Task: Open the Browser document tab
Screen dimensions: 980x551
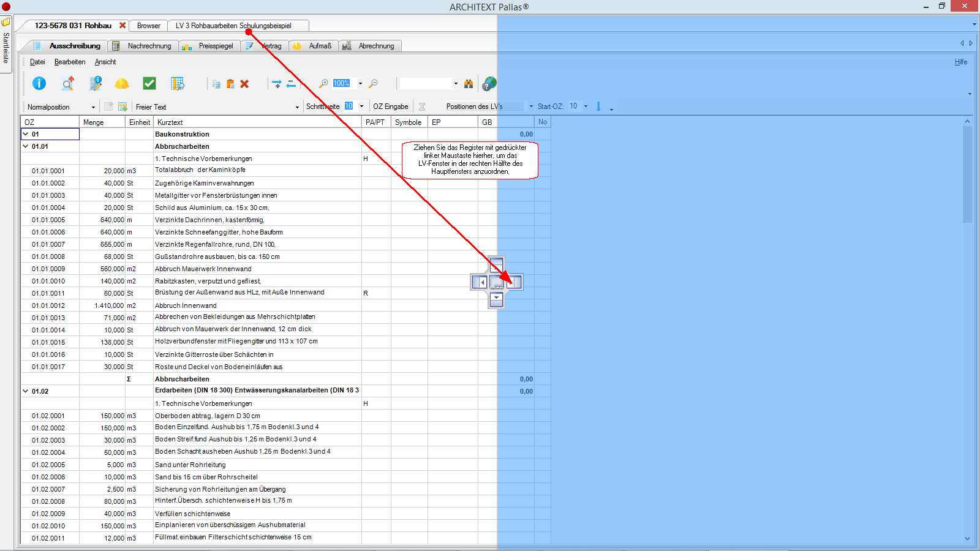Action: click(149, 26)
